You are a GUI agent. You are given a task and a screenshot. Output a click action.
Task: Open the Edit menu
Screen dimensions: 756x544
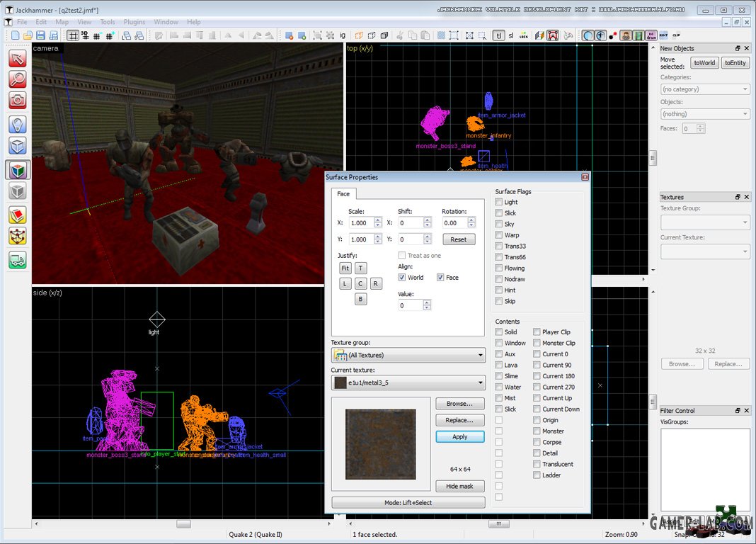41,22
